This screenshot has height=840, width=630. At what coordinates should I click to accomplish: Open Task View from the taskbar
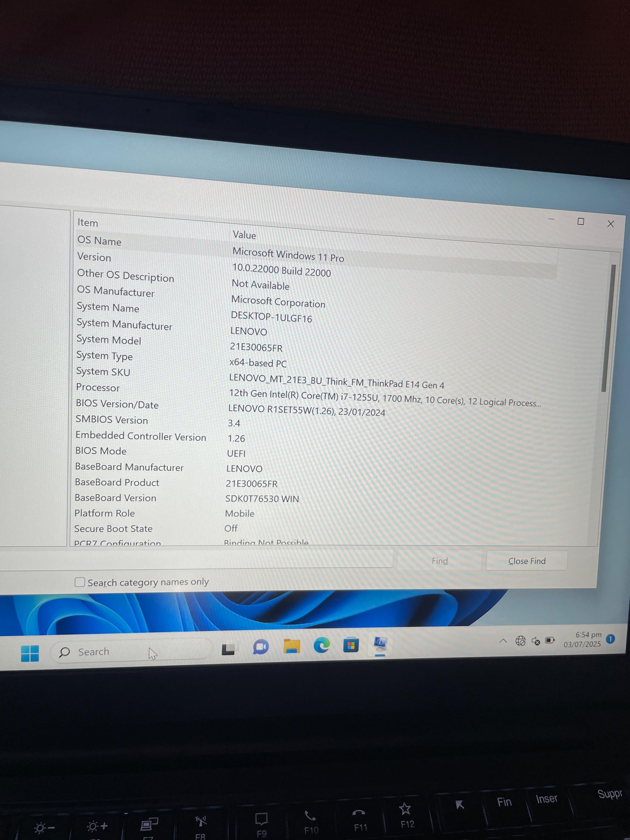pos(228,649)
